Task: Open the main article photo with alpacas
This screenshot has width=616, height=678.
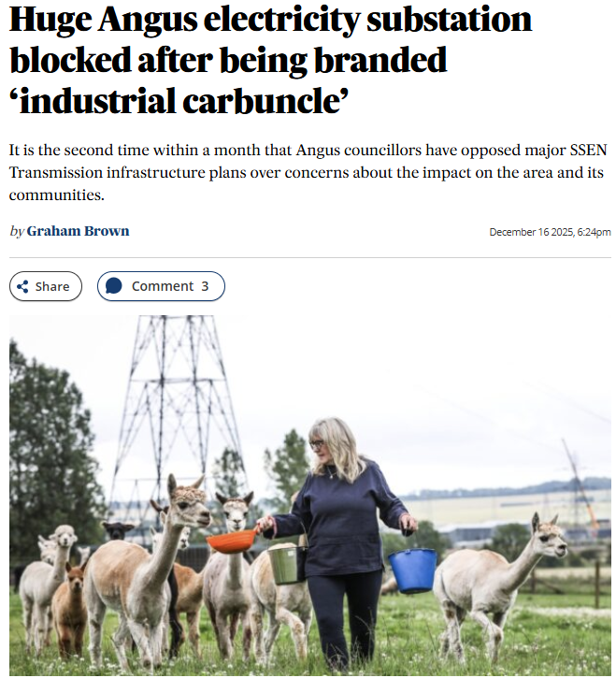Action: (x=310, y=496)
